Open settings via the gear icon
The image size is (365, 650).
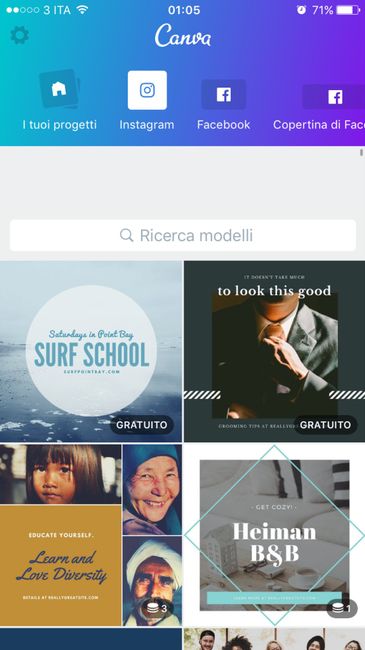tap(19, 35)
